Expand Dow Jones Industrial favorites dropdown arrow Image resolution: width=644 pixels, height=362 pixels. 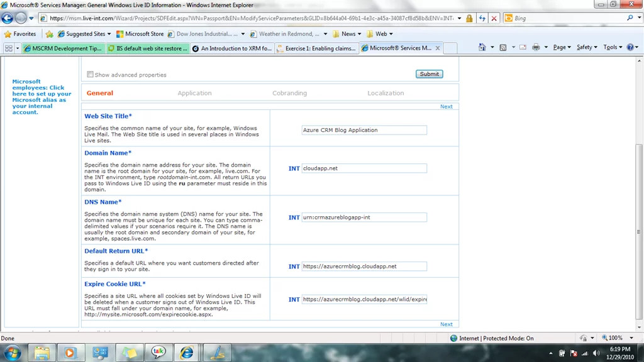point(243,34)
